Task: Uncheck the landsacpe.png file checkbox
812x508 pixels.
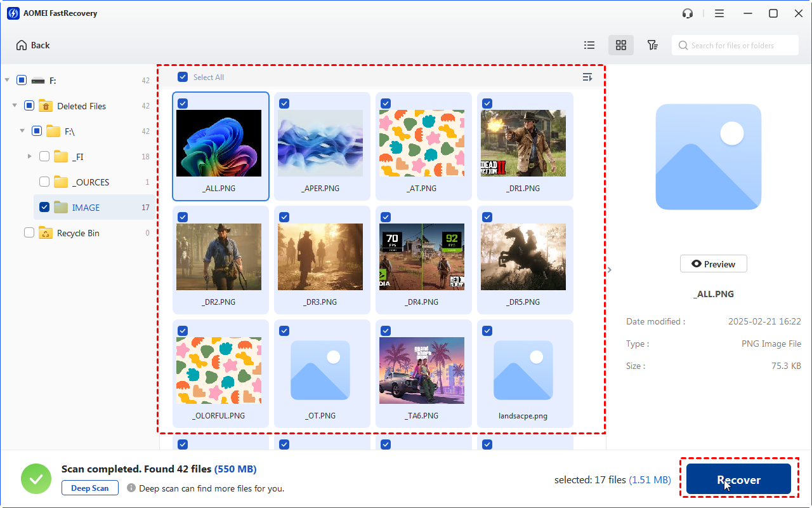Action: 487,331
